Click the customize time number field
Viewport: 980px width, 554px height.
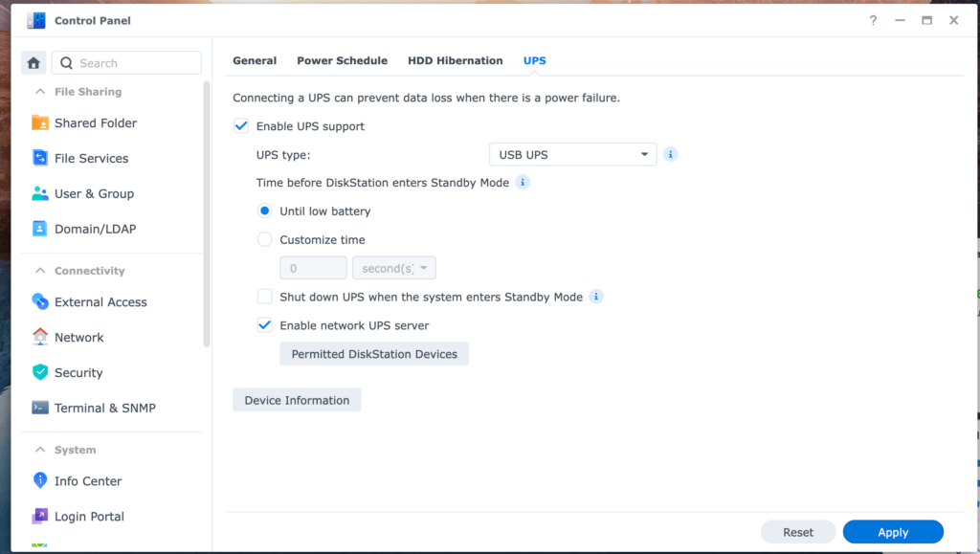[313, 268]
